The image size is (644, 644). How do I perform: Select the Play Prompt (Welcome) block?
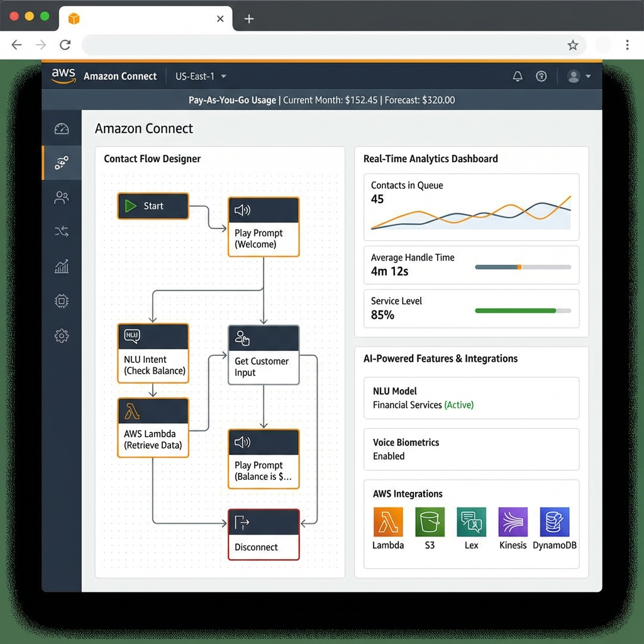point(264,227)
